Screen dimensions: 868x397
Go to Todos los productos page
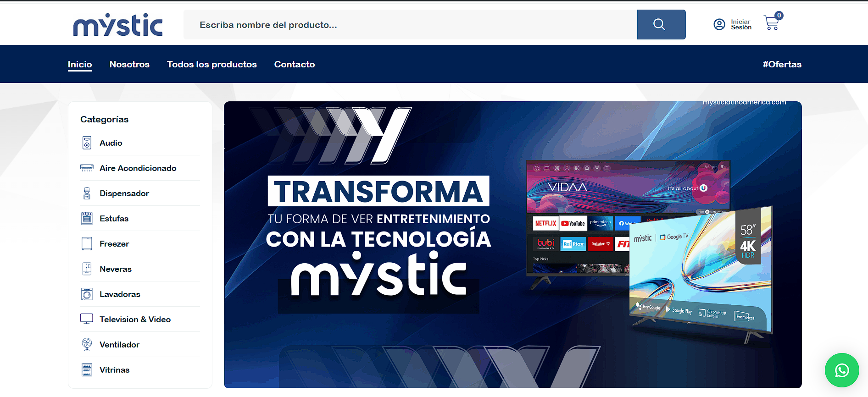211,65
